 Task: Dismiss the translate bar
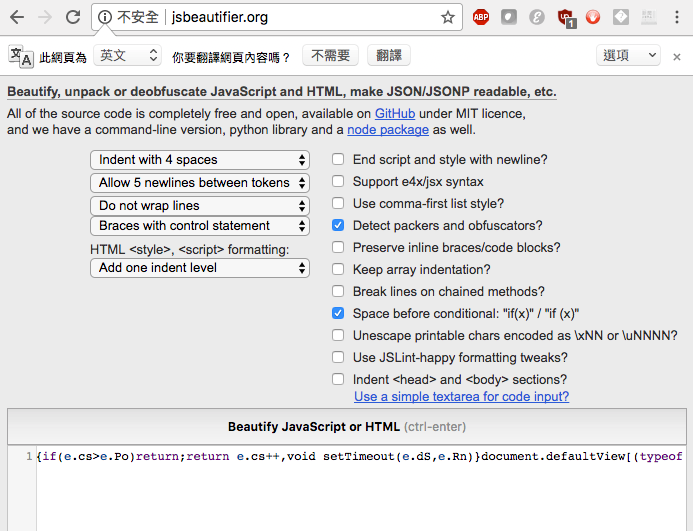point(677,57)
